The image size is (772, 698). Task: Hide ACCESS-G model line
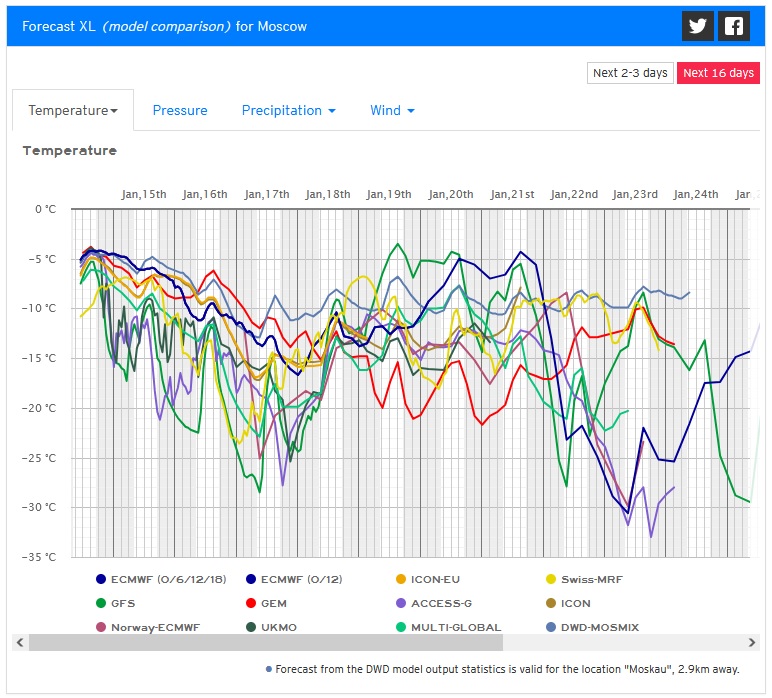click(439, 603)
